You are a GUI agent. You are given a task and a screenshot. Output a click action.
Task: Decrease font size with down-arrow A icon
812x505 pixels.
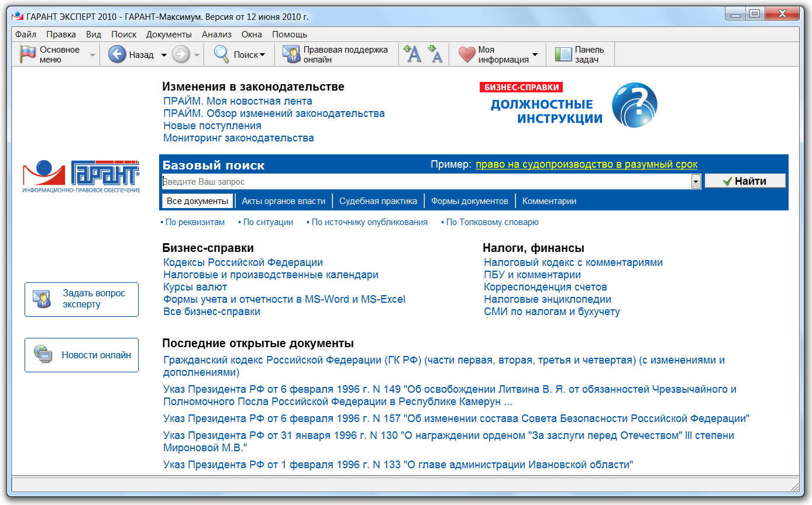pyautogui.click(x=435, y=54)
